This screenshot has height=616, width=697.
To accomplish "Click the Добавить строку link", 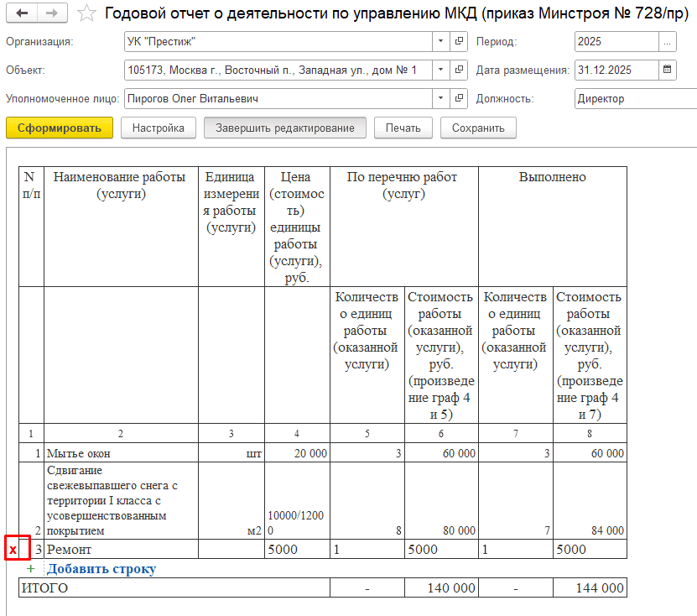I will click(x=101, y=569).
